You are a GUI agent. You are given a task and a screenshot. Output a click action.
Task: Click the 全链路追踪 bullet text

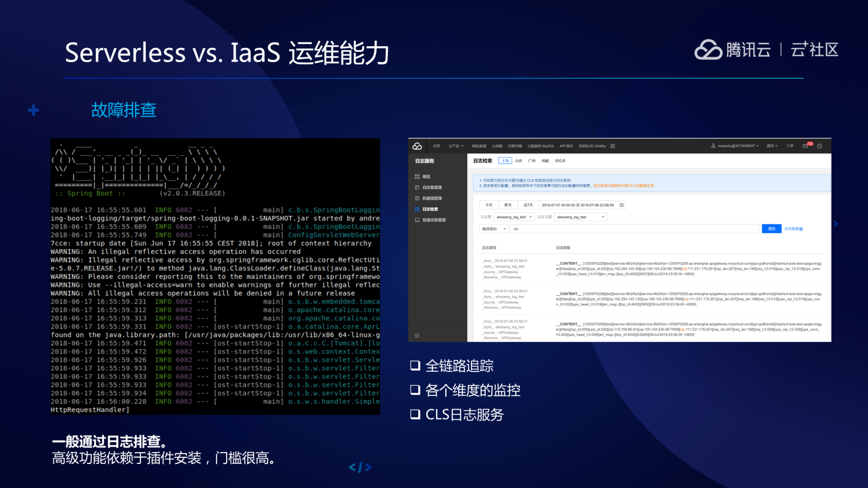point(459,366)
